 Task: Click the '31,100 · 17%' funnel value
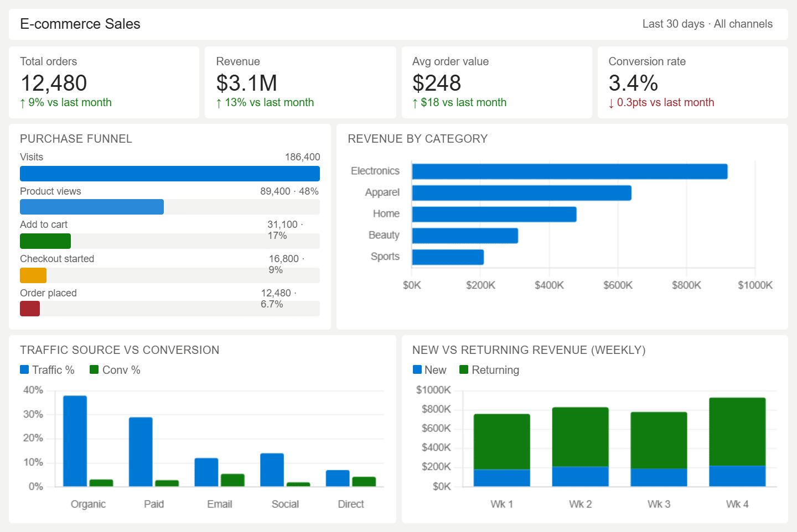point(286,230)
